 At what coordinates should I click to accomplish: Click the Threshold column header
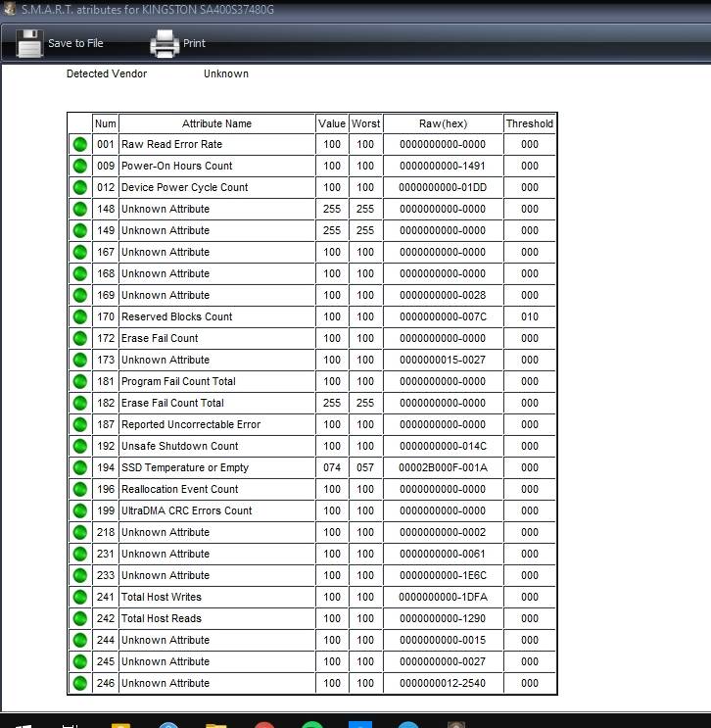[530, 123]
